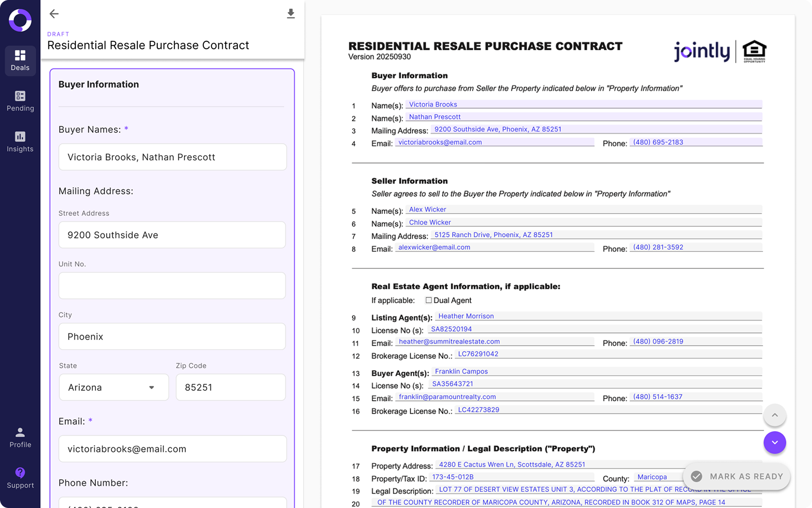This screenshot has height=508, width=812.
Task: Go back with the arrow icon
Action: click(54, 14)
